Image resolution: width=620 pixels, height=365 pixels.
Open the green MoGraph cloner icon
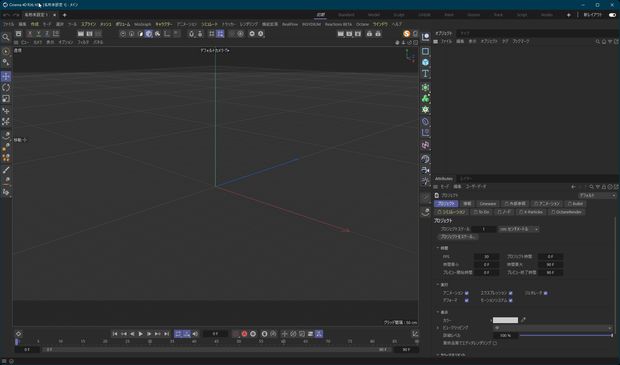coord(425,98)
